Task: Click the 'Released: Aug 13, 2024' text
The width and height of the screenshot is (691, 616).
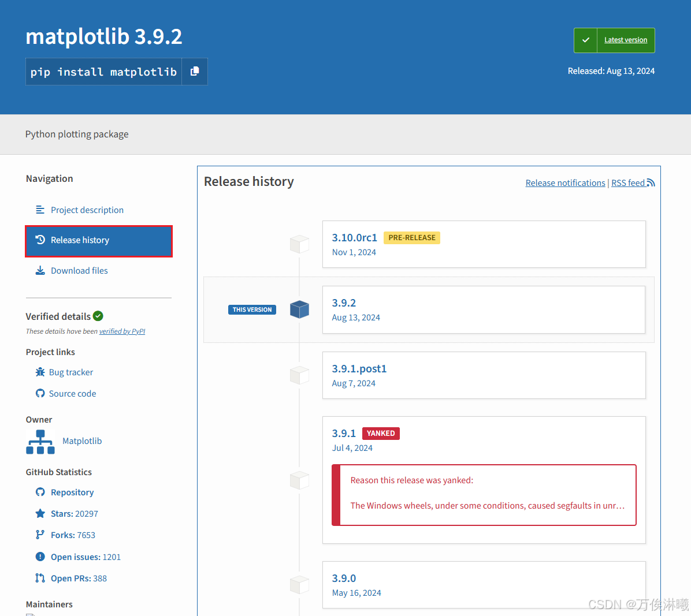Action: 611,71
